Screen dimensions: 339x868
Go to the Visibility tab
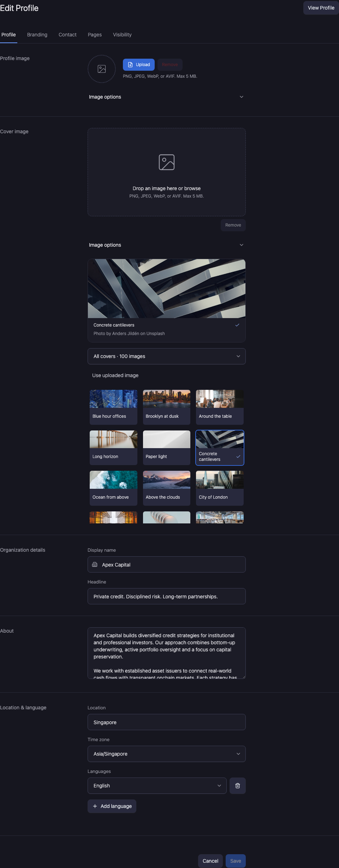tap(122, 35)
